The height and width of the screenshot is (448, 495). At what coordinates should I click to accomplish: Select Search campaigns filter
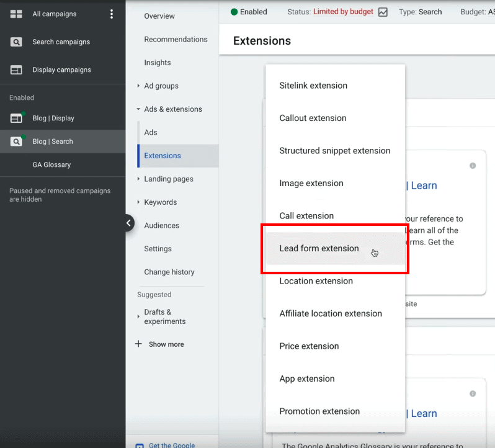61,42
